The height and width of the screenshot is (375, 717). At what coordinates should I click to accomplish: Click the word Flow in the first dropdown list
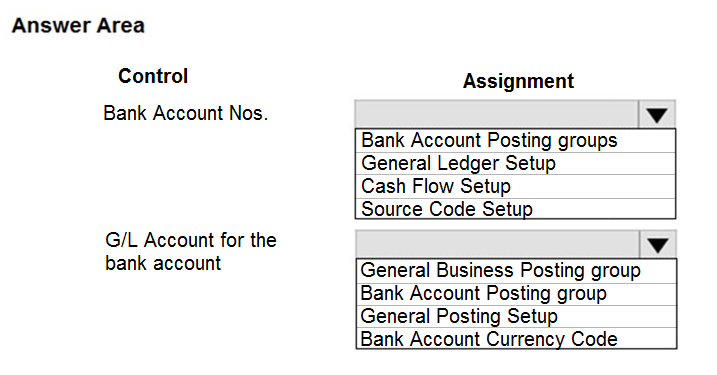[x=433, y=186]
